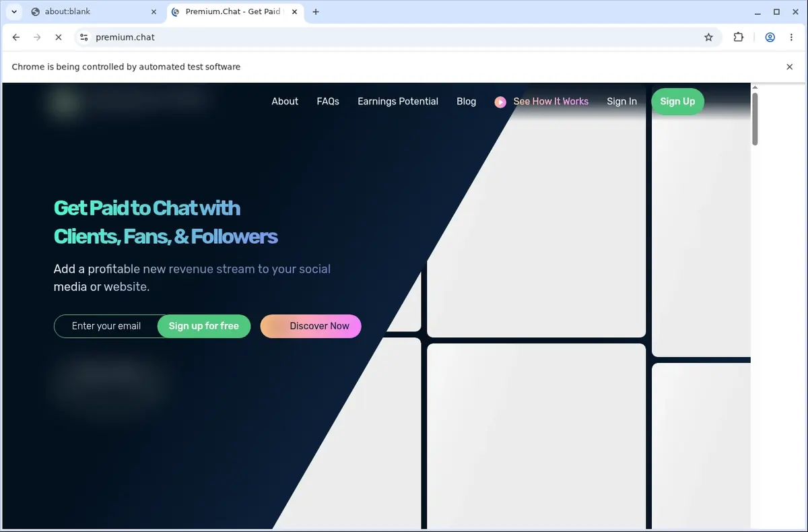Screen dimensions: 808x532
Task: Bookmark this page with the star icon
Action: coord(708,37)
